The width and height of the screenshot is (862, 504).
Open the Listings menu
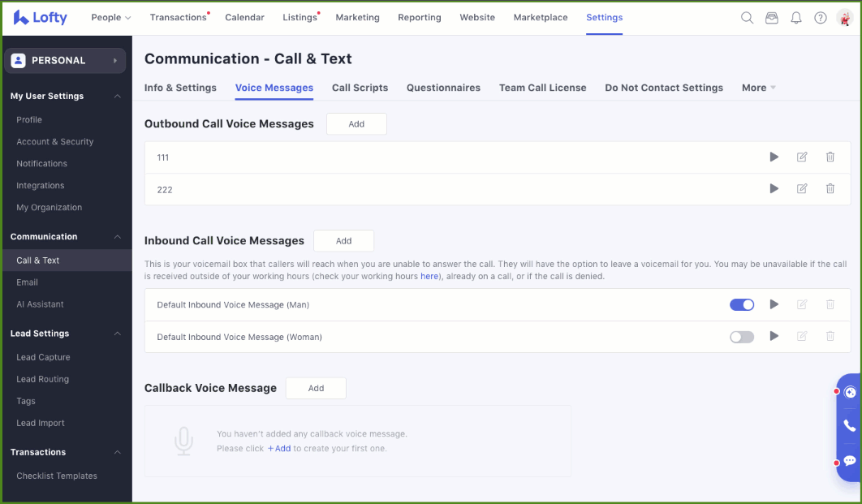[x=300, y=18]
